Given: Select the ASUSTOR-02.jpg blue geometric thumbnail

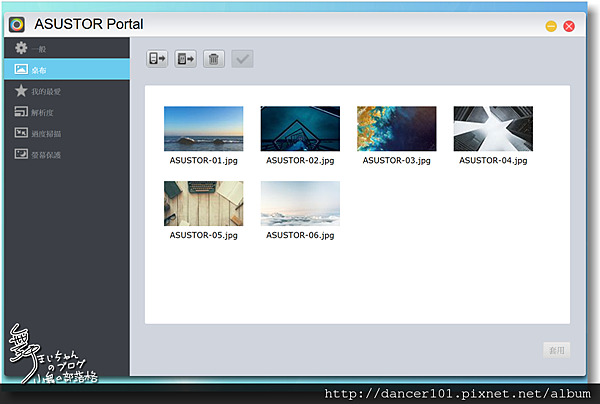Looking at the screenshot, I should click(x=300, y=129).
